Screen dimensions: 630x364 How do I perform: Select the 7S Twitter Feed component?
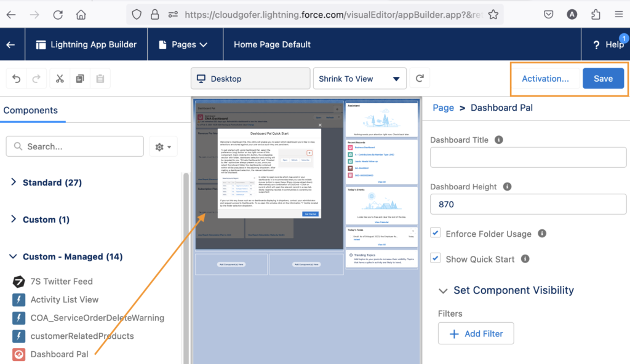(x=62, y=282)
